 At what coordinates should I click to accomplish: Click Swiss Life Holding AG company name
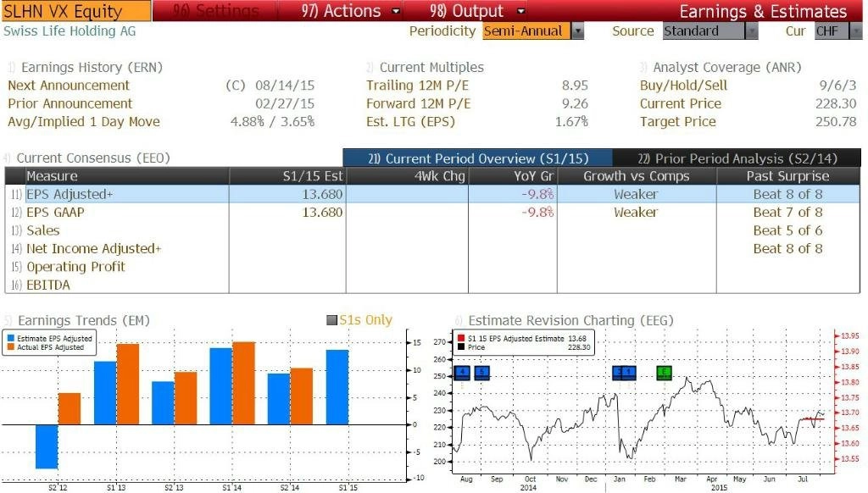coord(70,31)
